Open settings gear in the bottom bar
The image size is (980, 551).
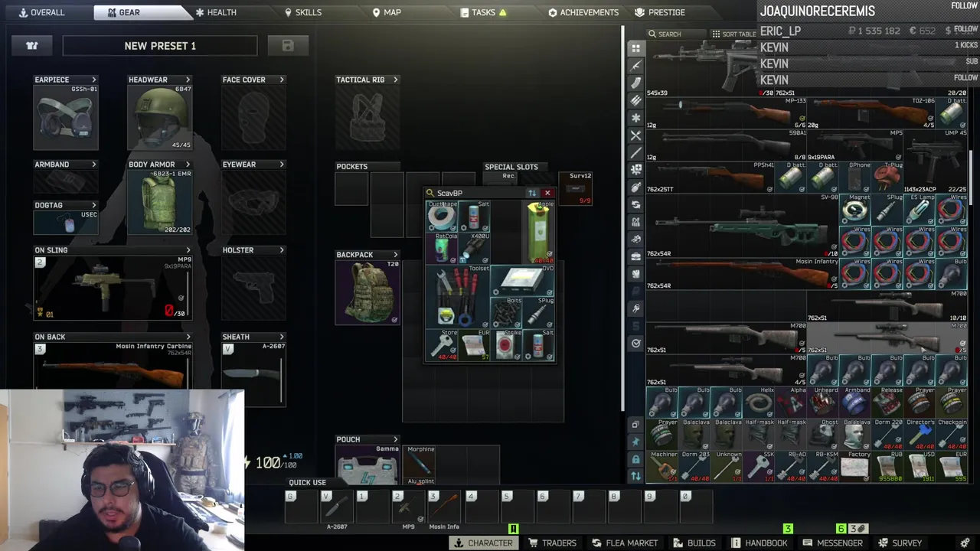tap(965, 543)
